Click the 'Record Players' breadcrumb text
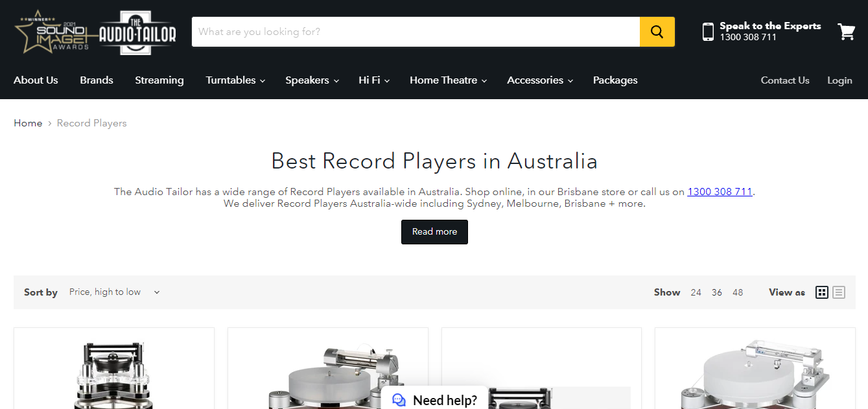 pyautogui.click(x=92, y=123)
